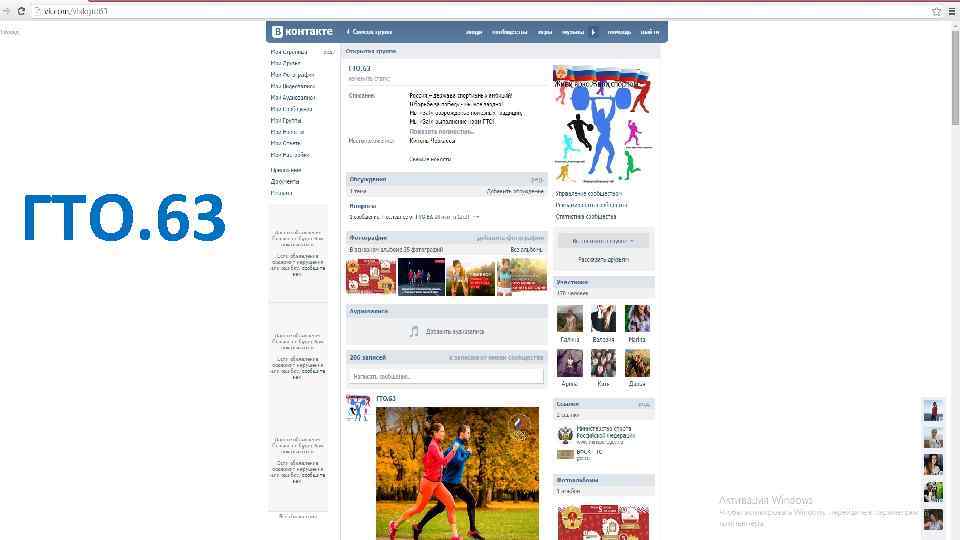This screenshot has width=960, height=540.
Task: Open the GTO.63 post author avatar
Action: [358, 408]
